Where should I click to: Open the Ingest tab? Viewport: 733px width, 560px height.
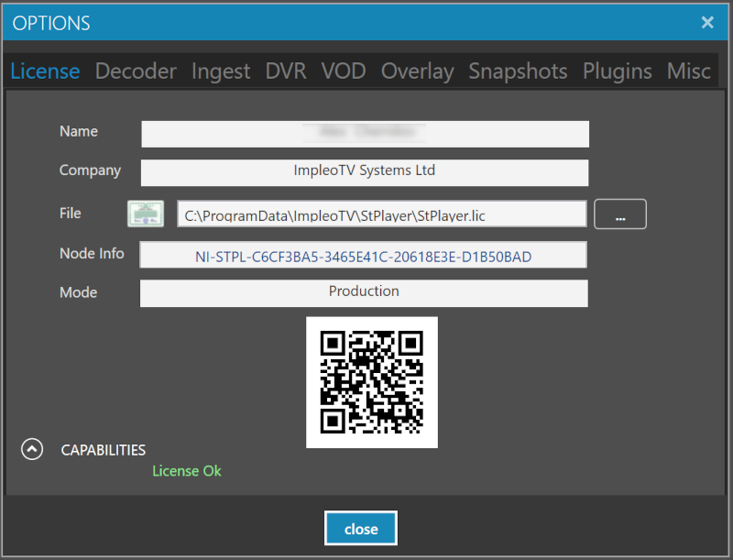click(x=221, y=71)
